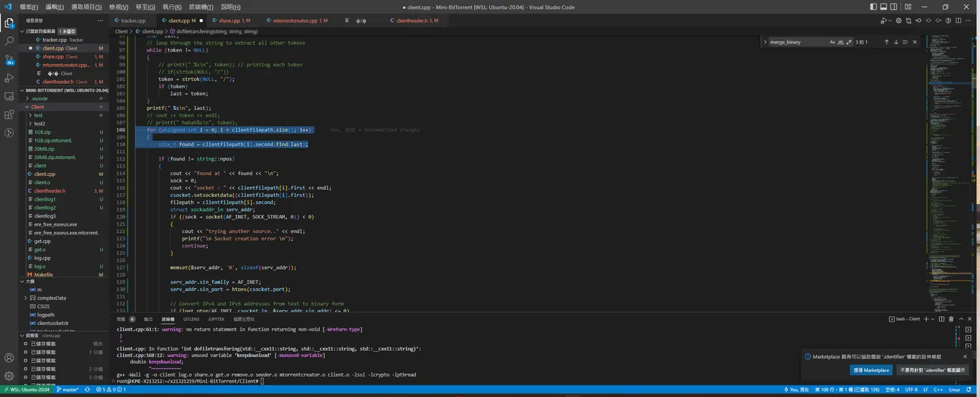
Task: Open the Remote Explorer view
Action: [x=10, y=96]
